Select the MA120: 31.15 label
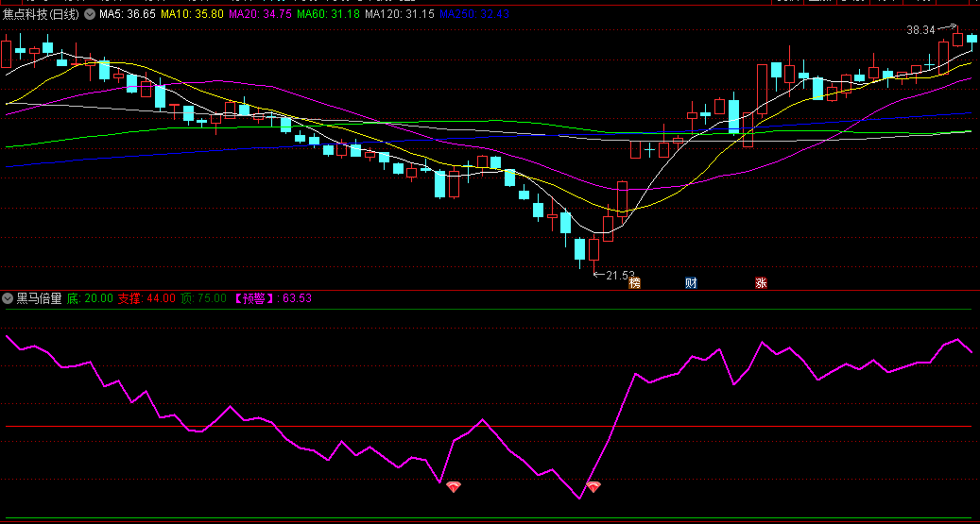980x524 pixels. coord(400,14)
